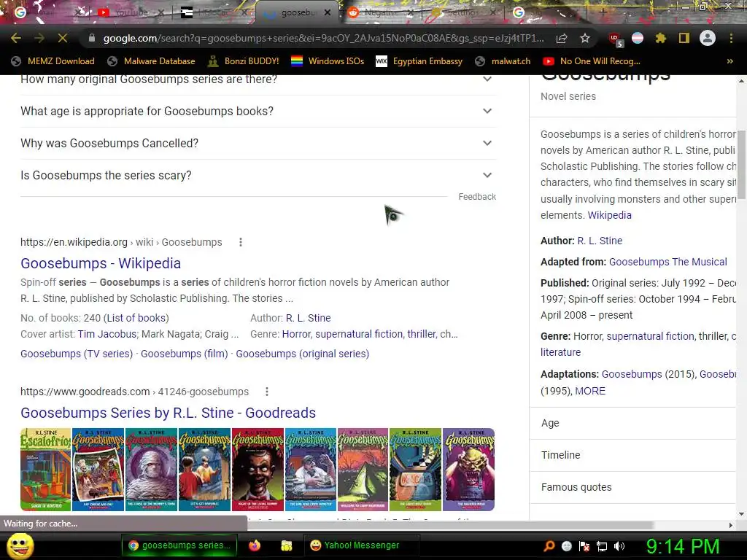747x560 pixels.
Task: Open the Malware Database bookmark
Action: click(x=152, y=61)
